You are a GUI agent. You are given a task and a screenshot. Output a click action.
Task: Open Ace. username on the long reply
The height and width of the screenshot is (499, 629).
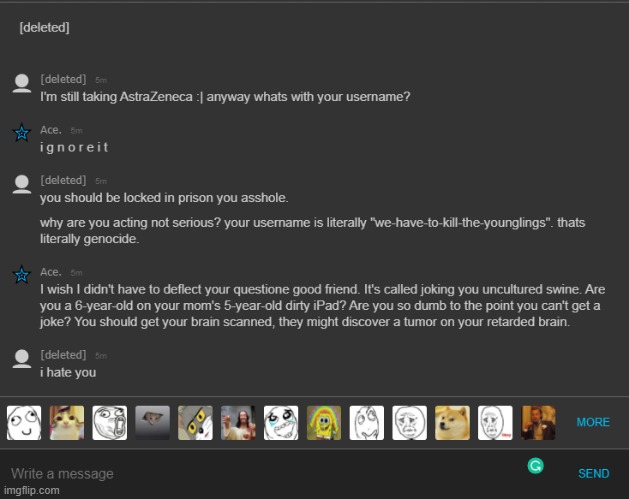pos(51,272)
